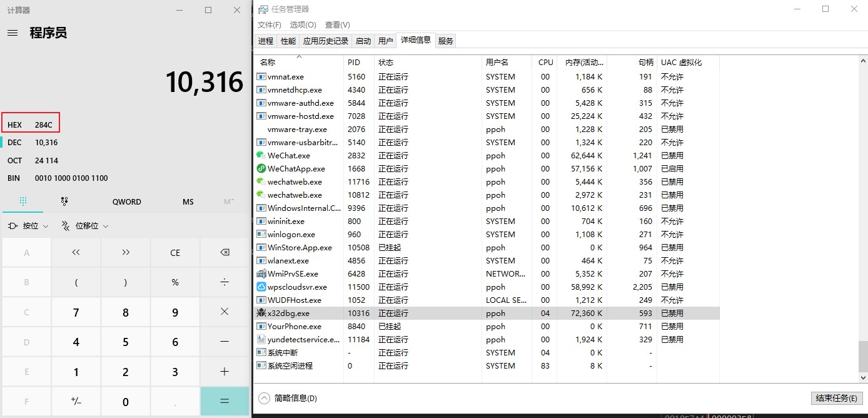The height and width of the screenshot is (418, 868).
Task: Click the minus operator key
Action: coord(225,342)
